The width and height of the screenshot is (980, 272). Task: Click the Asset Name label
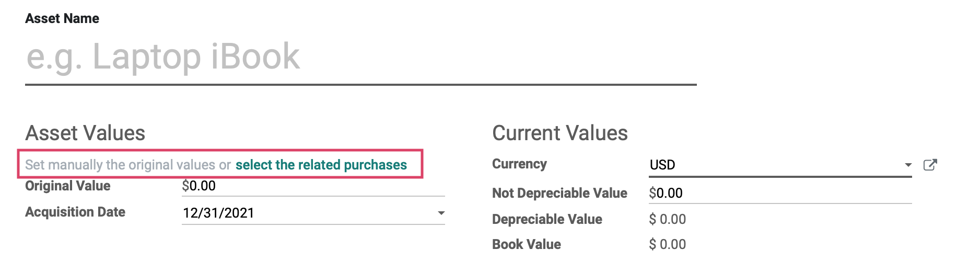62,18
